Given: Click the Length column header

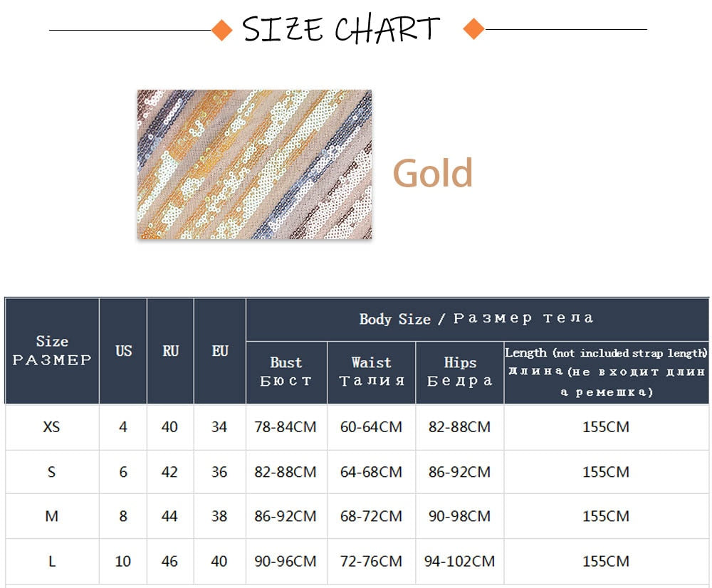Looking at the screenshot, I should 605,372.
